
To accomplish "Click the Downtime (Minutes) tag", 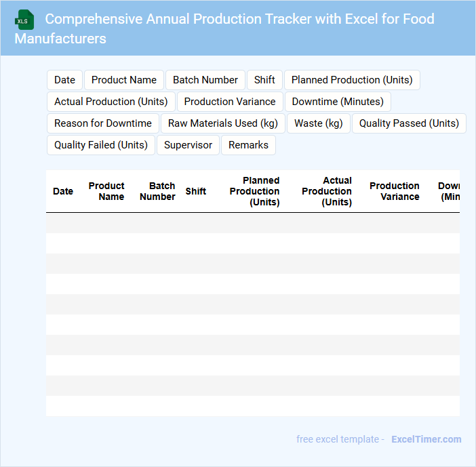I will point(338,102).
